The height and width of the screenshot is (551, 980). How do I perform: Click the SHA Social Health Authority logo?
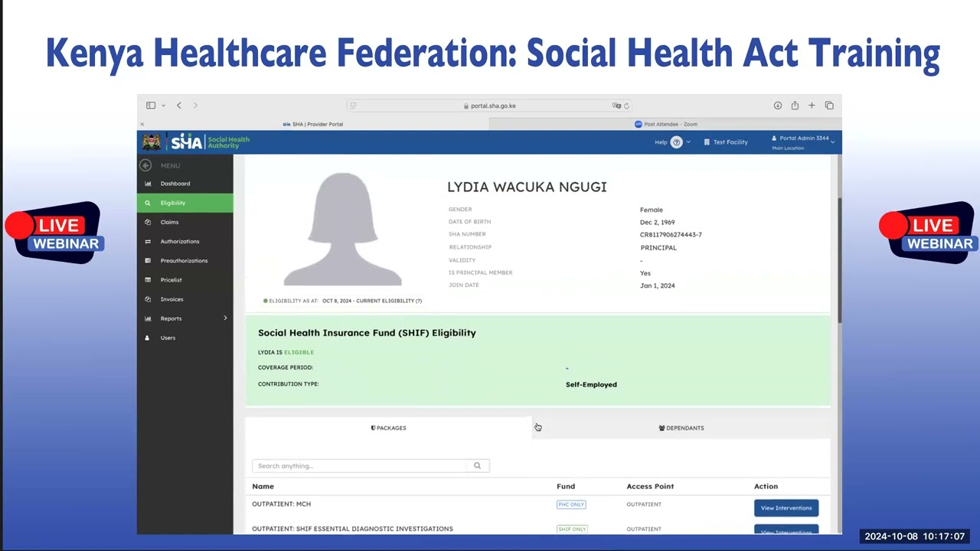tap(210, 142)
